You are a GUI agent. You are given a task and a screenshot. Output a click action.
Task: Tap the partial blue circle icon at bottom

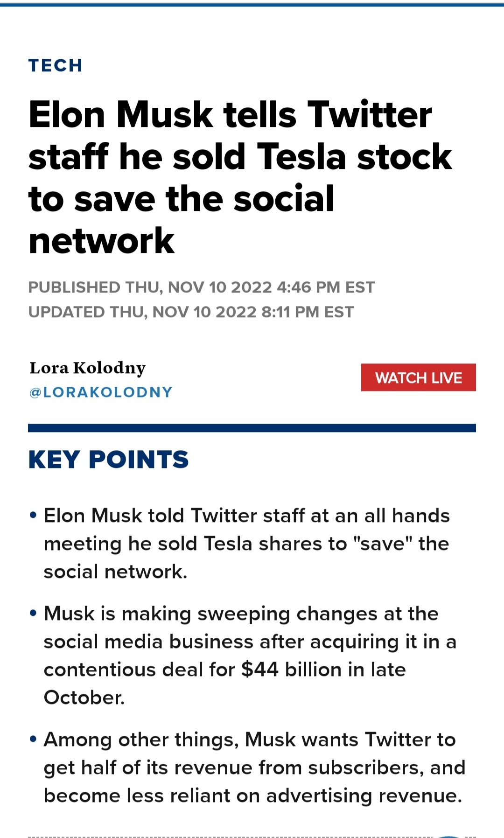click(x=448, y=836)
